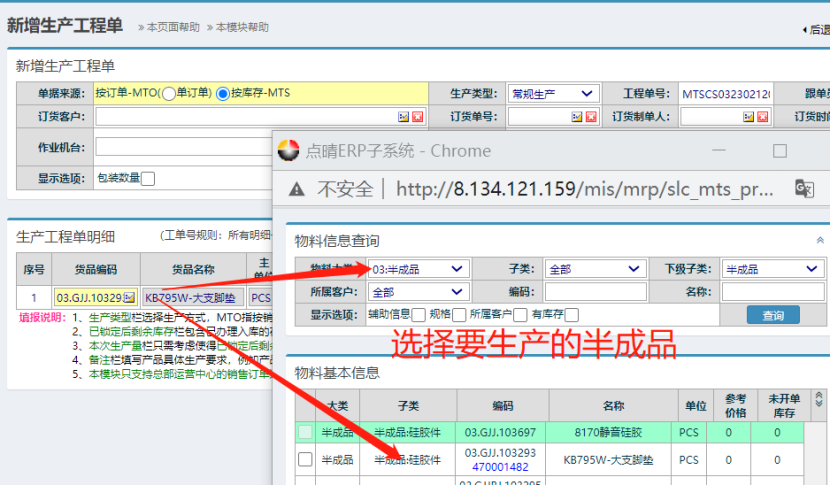
Task: Click the 序号 column header in main window
Action: [x=34, y=269]
